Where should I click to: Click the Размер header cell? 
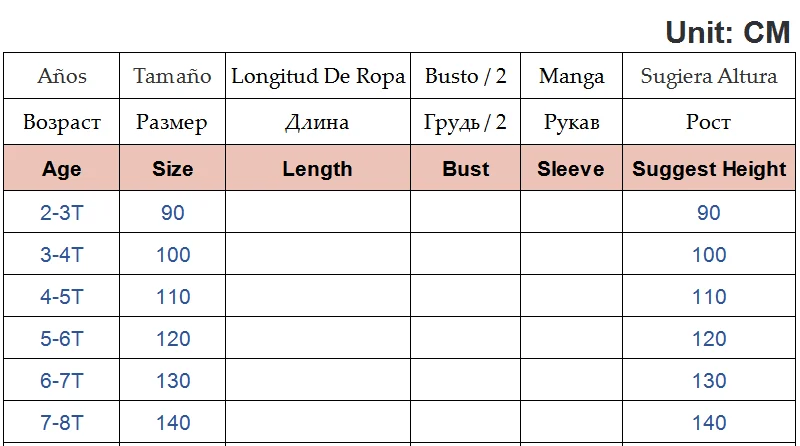[172, 122]
